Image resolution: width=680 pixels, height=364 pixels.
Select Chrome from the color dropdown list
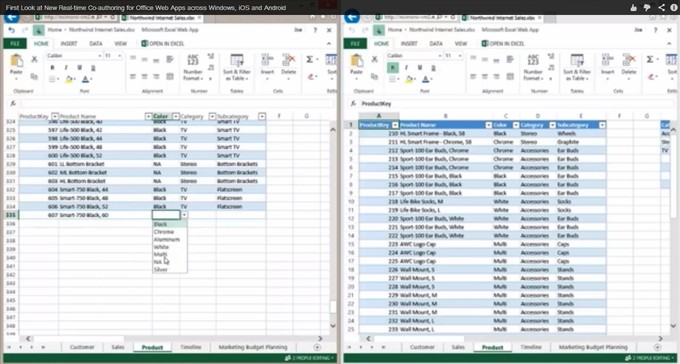(163, 232)
